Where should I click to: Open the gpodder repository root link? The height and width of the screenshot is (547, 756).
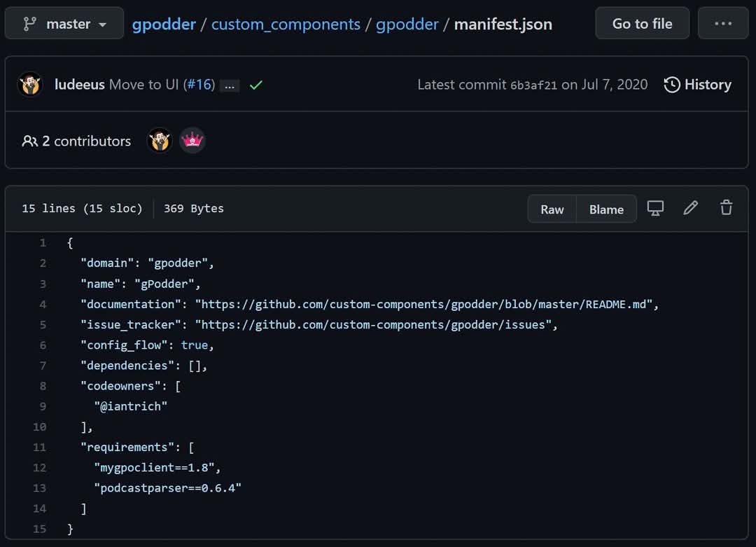coord(164,24)
